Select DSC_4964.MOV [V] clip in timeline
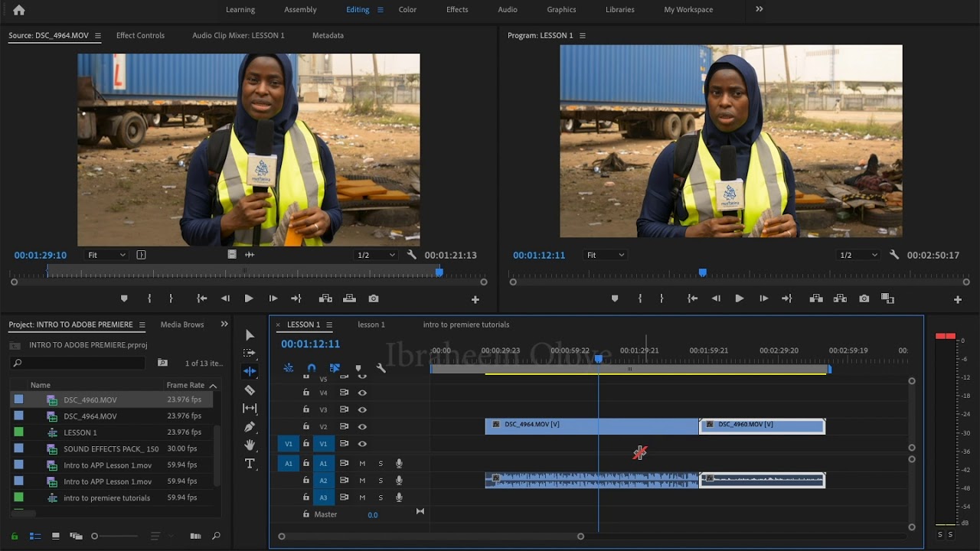Image resolution: width=980 pixels, height=551 pixels. click(x=591, y=426)
